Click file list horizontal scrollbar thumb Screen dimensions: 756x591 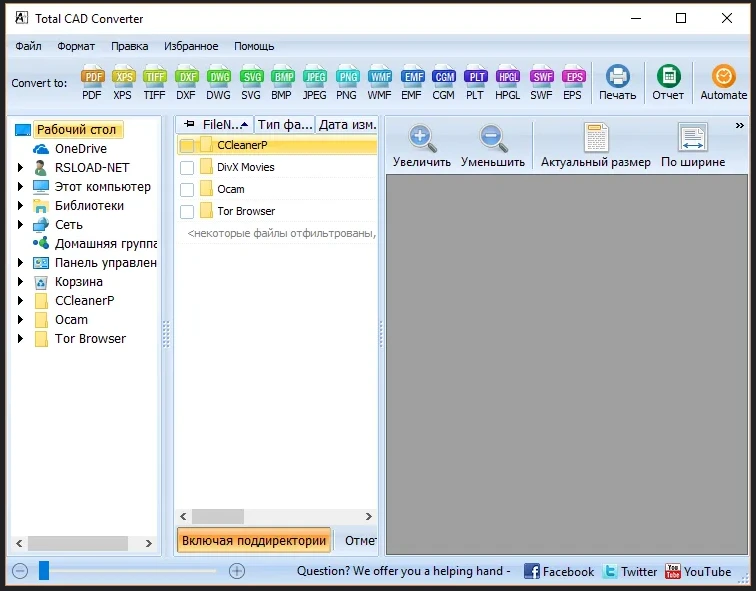tap(218, 517)
